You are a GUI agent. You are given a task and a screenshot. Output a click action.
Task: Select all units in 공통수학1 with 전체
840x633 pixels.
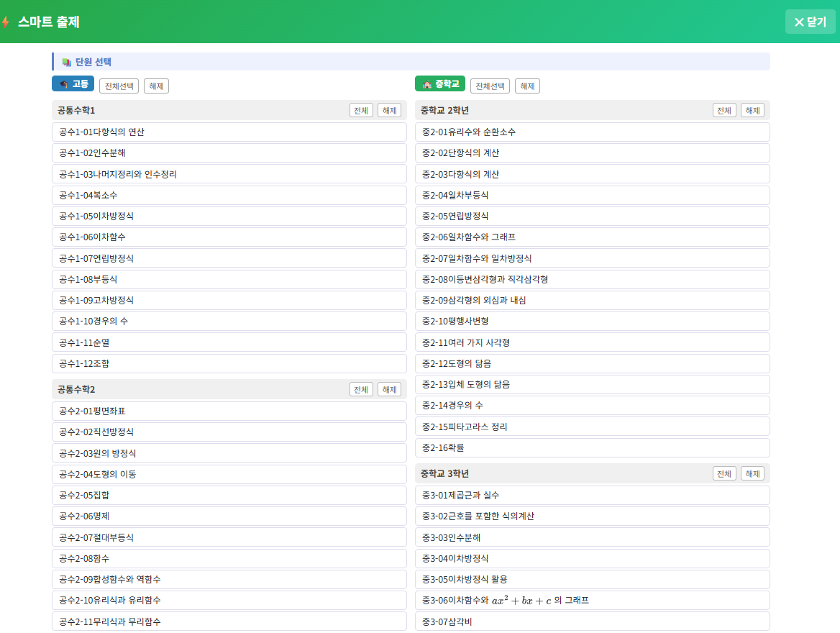361,111
